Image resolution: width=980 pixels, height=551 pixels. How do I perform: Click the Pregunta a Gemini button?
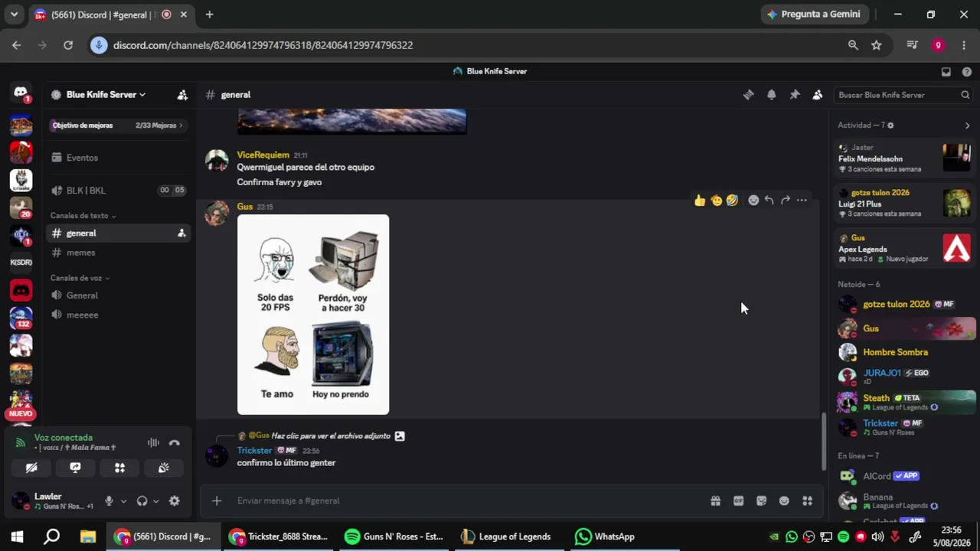tap(814, 15)
